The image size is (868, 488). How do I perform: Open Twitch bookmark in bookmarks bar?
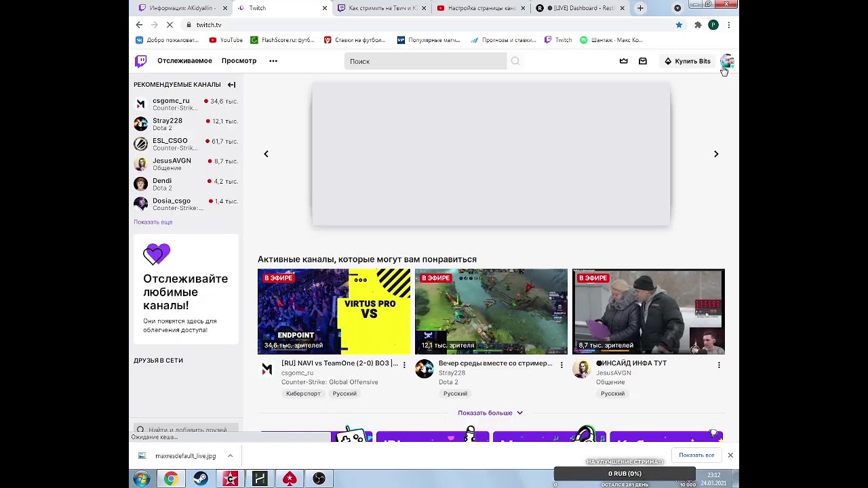tap(558, 40)
